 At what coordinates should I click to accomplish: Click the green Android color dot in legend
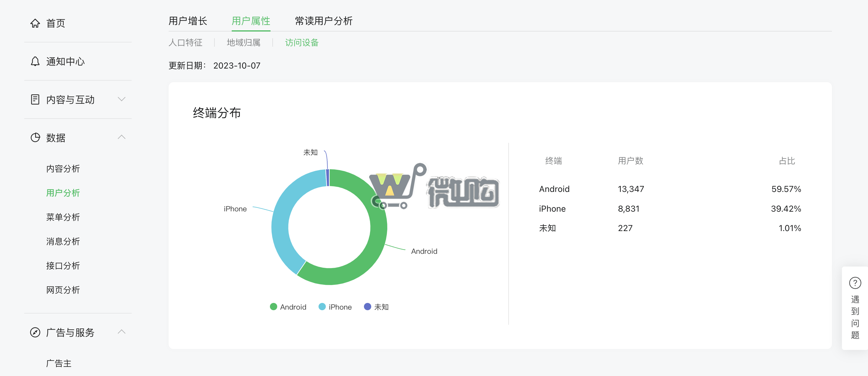pyautogui.click(x=273, y=307)
